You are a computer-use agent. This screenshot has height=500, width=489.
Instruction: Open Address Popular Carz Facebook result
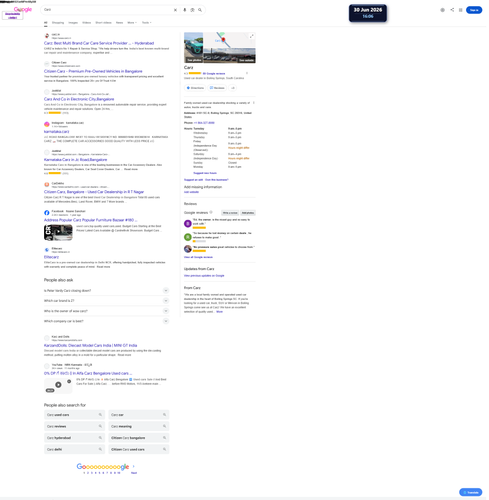pos(90,220)
